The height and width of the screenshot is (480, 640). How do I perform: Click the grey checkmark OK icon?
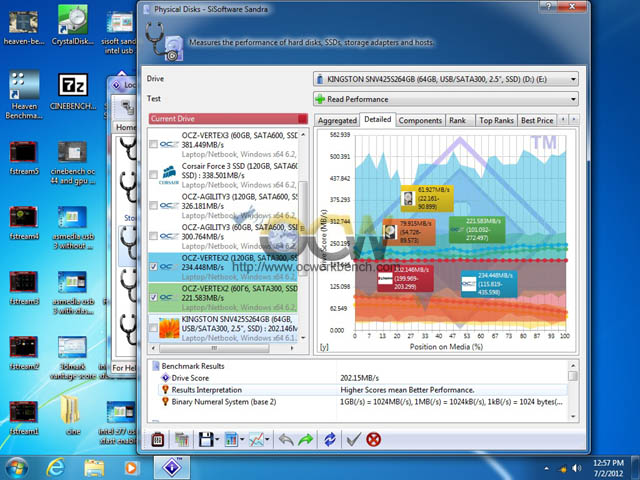pyautogui.click(x=353, y=440)
